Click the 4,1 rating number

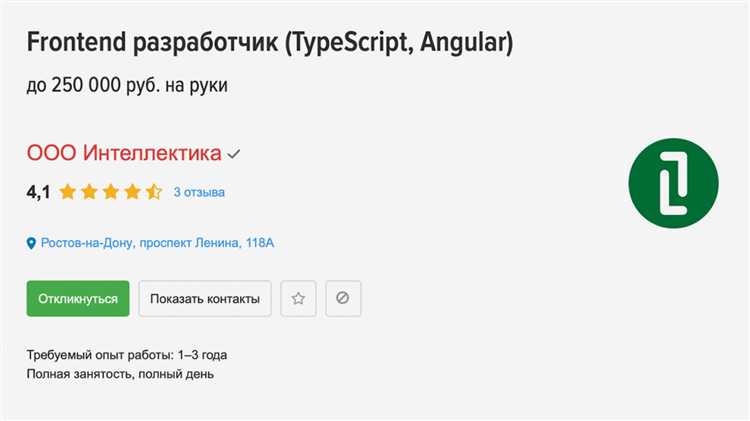click(x=39, y=192)
